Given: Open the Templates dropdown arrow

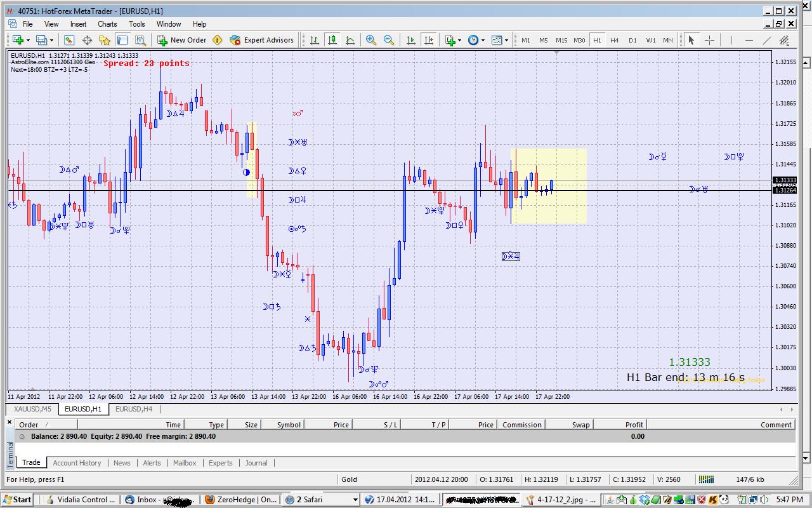Looking at the screenshot, I should (506, 40).
